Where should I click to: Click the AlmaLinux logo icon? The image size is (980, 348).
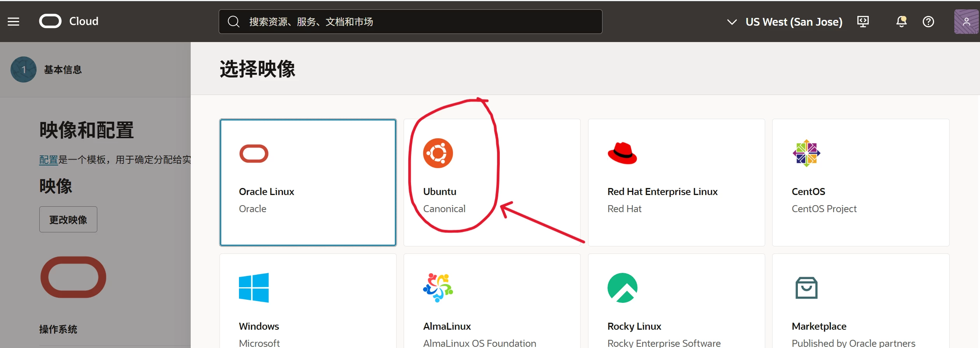coord(438,288)
